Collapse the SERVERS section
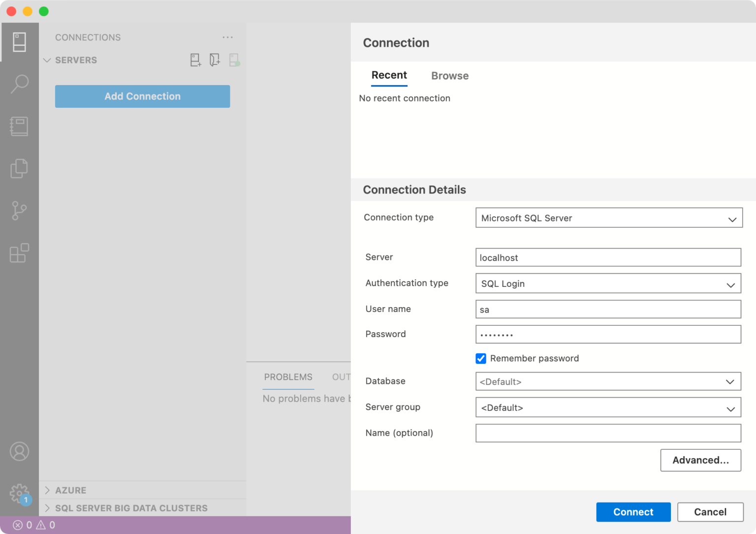This screenshot has height=534, width=756. coord(47,60)
